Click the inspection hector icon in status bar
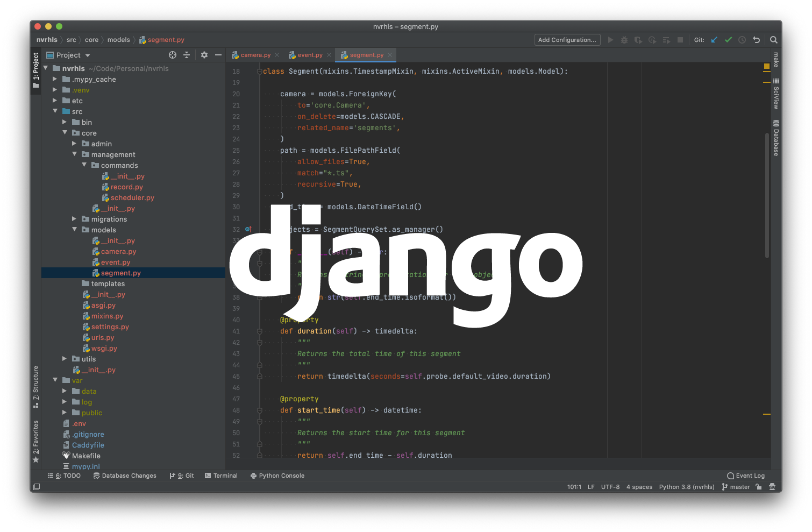 772,487
